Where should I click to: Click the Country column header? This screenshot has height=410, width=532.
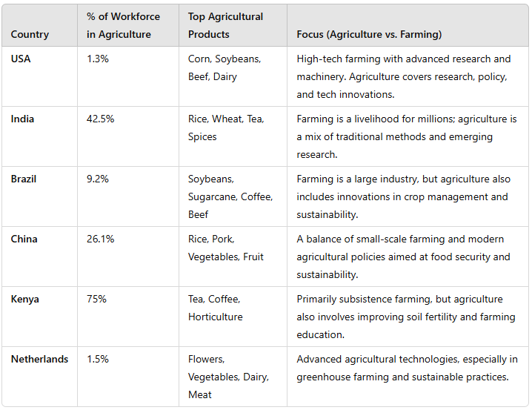pyautogui.click(x=30, y=34)
